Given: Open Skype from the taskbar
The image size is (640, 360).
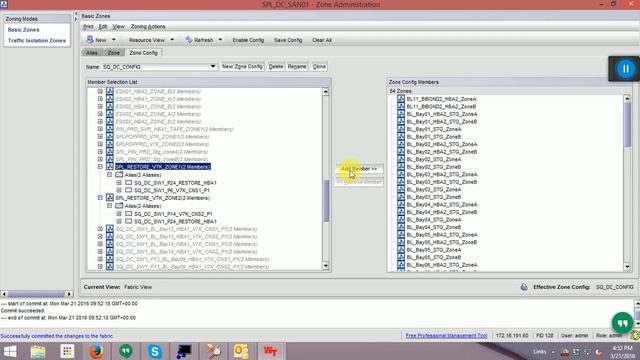Looking at the screenshot, I should click(155, 351).
